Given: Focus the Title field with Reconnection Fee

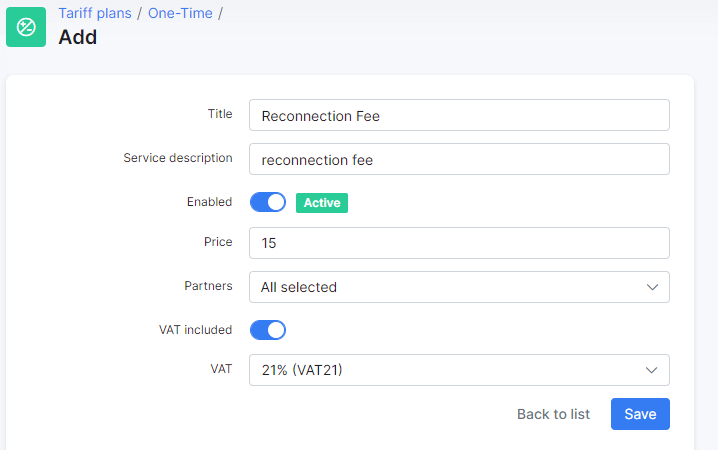Looking at the screenshot, I should click(x=459, y=115).
